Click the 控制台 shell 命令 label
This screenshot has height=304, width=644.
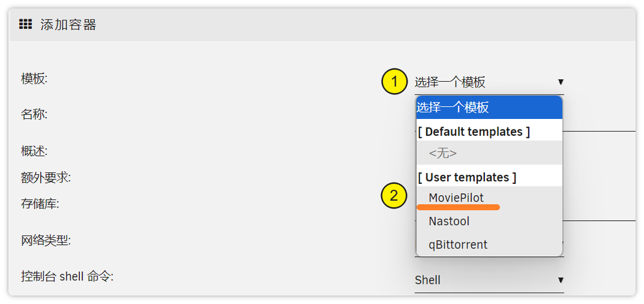(67, 276)
